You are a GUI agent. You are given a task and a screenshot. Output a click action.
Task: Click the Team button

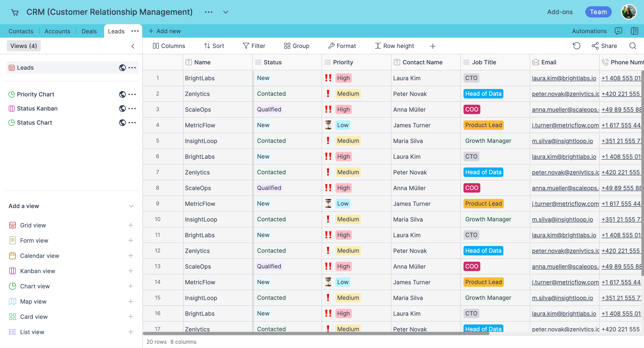(598, 12)
